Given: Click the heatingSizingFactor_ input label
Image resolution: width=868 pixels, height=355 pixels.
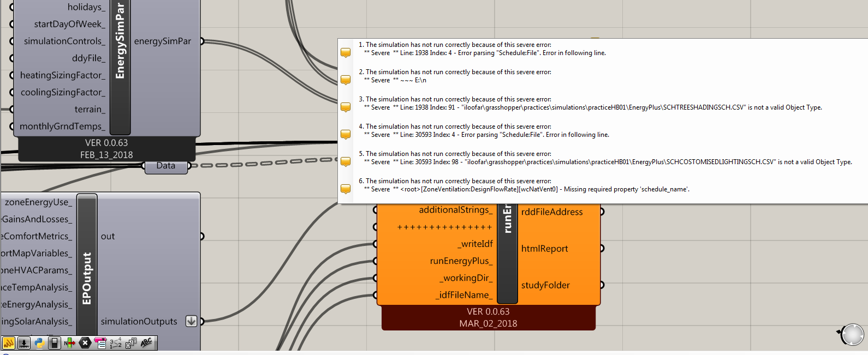Looking at the screenshot, I should coord(63,75).
